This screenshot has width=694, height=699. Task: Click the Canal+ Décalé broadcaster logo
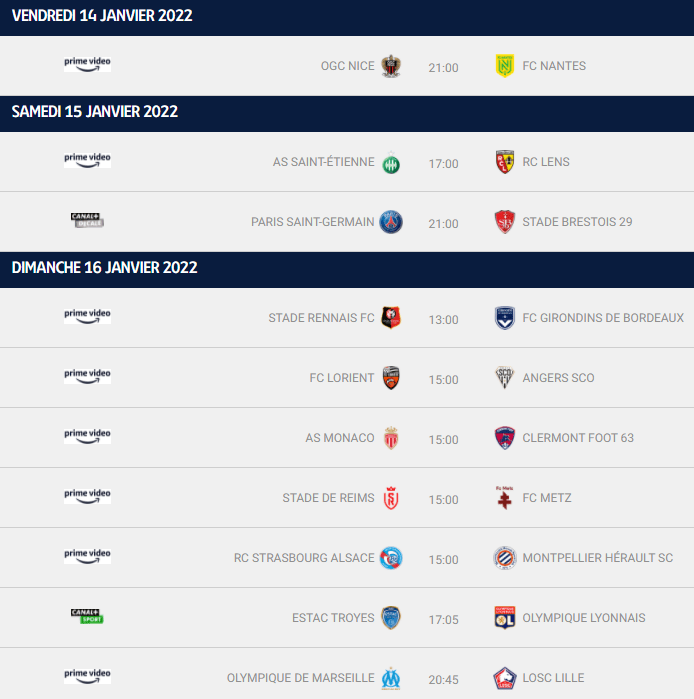pos(87,221)
